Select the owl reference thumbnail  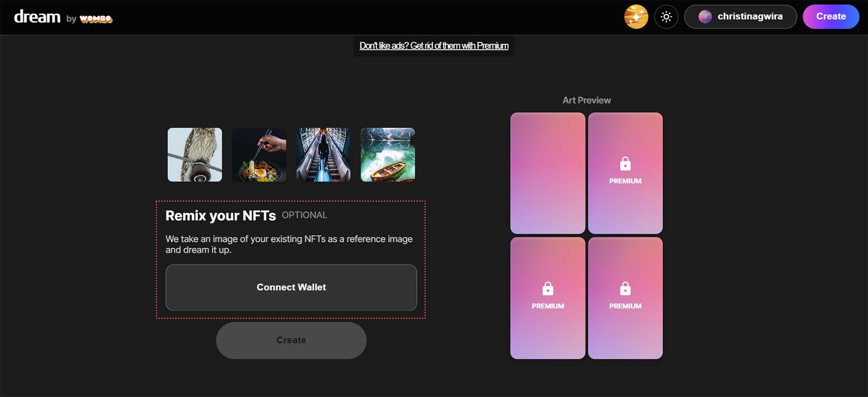coord(195,155)
